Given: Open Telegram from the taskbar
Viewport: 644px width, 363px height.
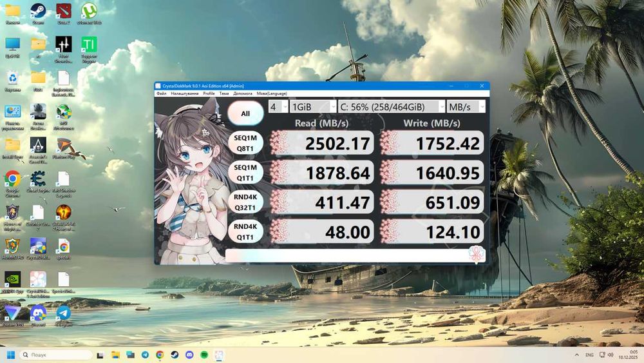Looking at the screenshot, I should point(145,355).
